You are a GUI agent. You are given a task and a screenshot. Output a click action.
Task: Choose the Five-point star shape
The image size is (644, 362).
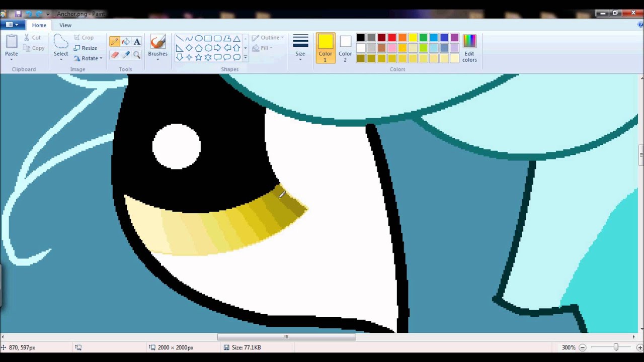coord(199,57)
